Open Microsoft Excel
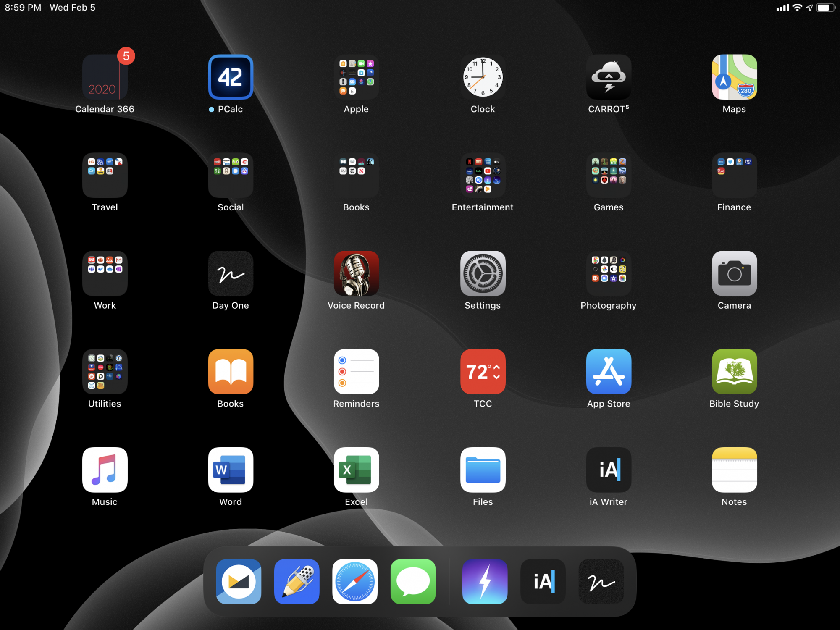 click(x=357, y=470)
